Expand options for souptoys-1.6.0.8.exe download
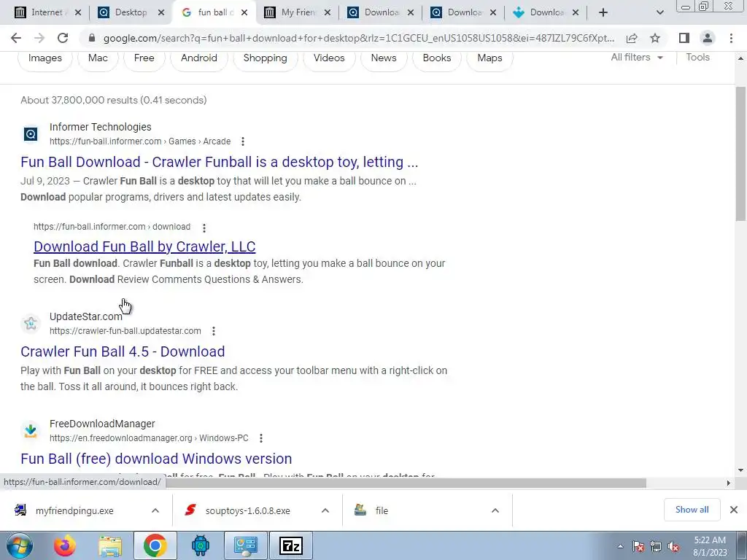The image size is (747, 560). [325, 510]
